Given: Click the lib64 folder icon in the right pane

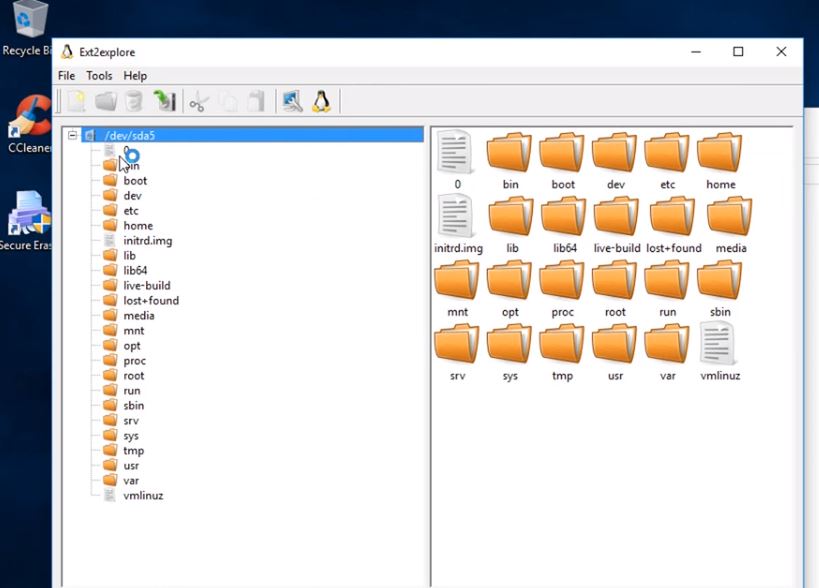Looking at the screenshot, I should (x=564, y=216).
